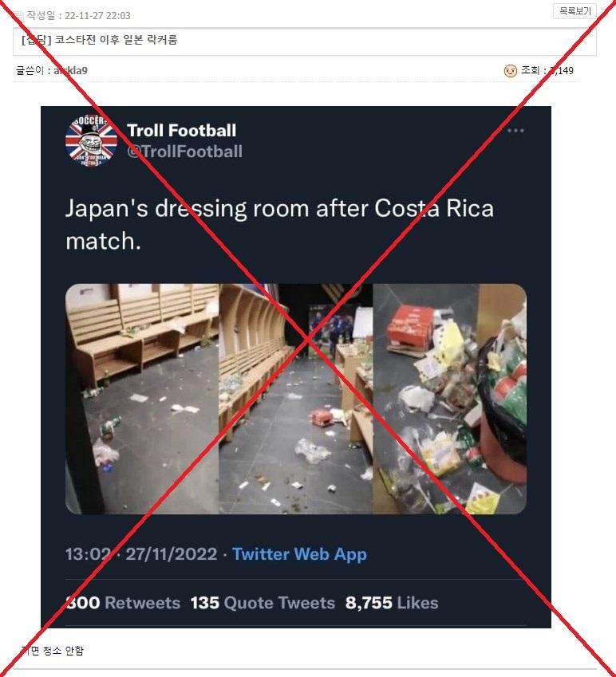Open the Troll Football display name link

181,131
